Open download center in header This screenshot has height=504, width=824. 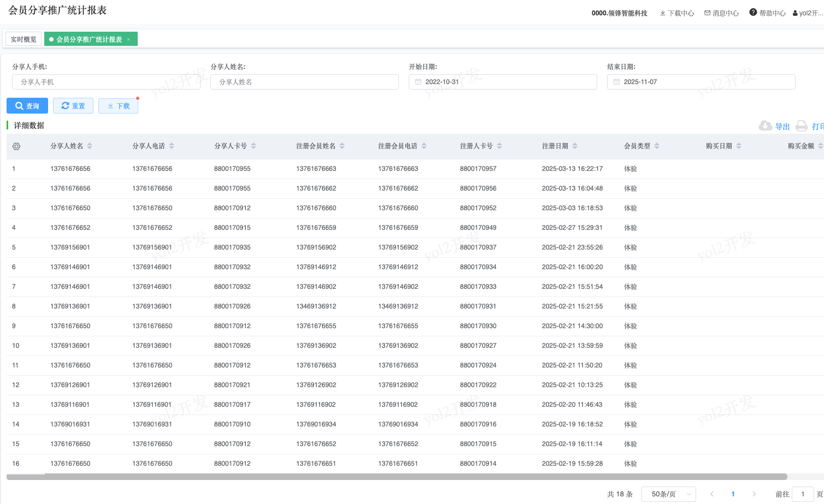tap(676, 13)
